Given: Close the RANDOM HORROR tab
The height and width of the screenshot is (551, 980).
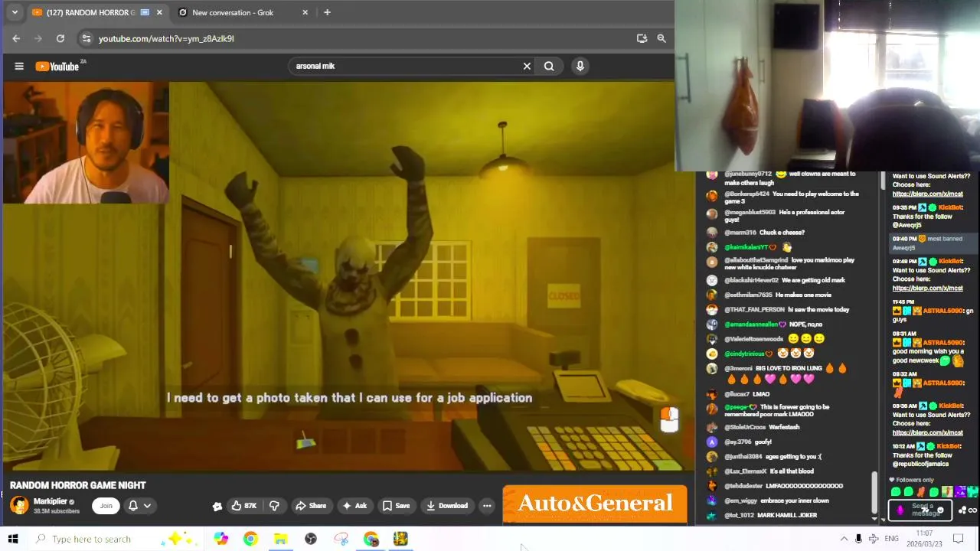Looking at the screenshot, I should point(159,12).
